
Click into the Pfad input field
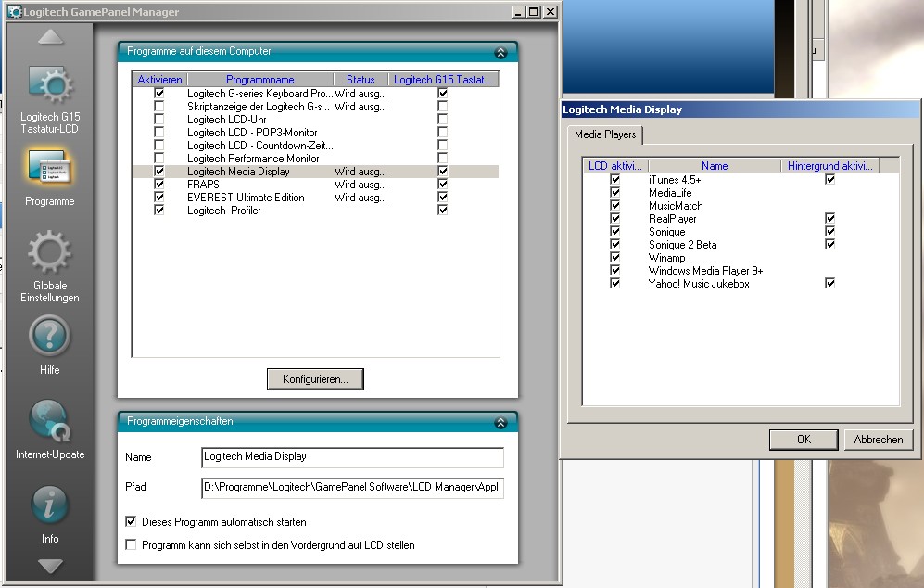[x=352, y=488]
